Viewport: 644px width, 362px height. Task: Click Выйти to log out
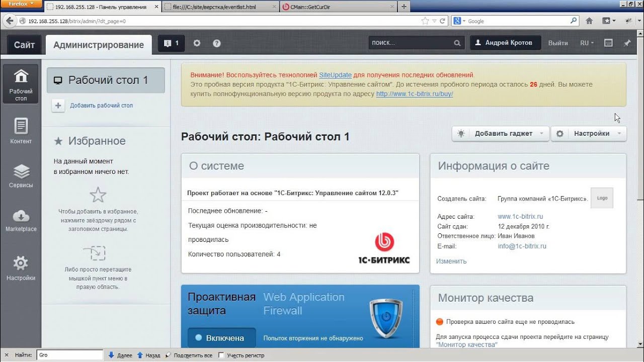[x=558, y=43]
